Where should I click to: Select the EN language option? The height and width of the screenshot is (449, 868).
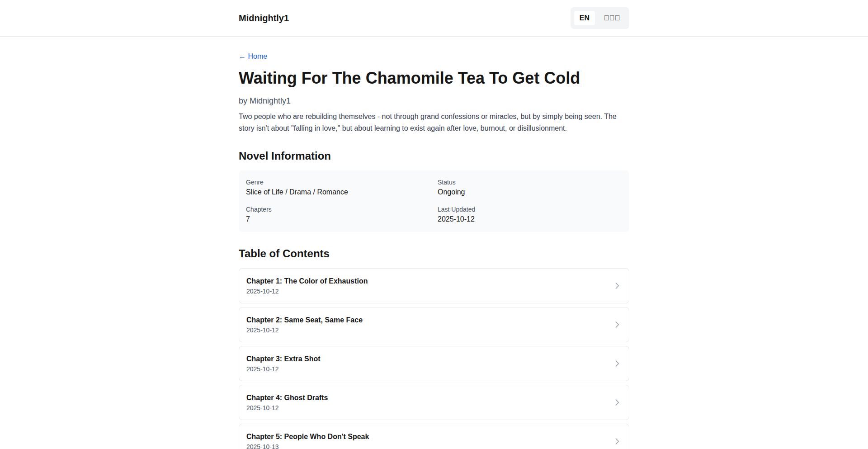click(x=584, y=18)
